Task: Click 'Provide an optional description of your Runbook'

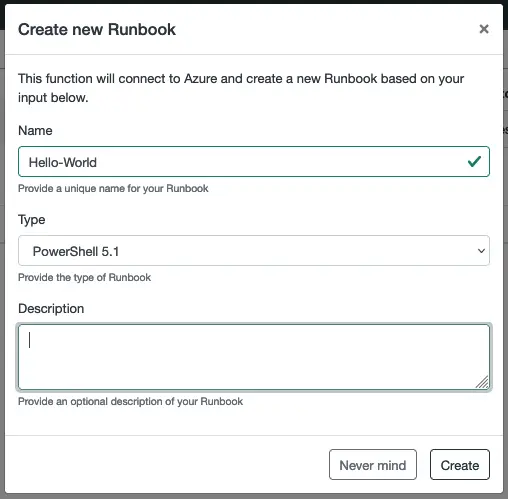Action: (x=131, y=401)
